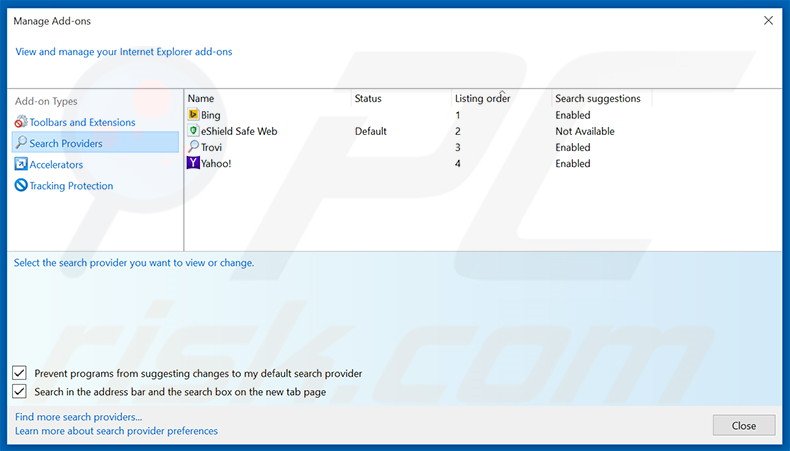Click the Bing provider icon
Image resolution: width=790 pixels, height=451 pixels.
(193, 114)
